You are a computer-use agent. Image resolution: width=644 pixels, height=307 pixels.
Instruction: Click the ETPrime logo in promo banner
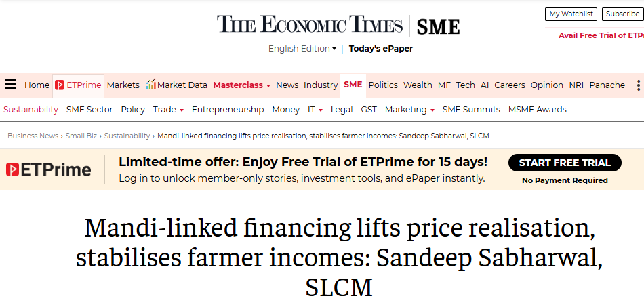[49, 169]
